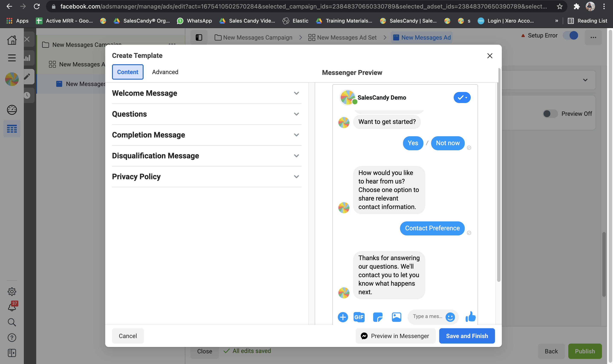Click the Type a message input field
Image resolution: width=613 pixels, height=364 pixels.
(x=427, y=316)
